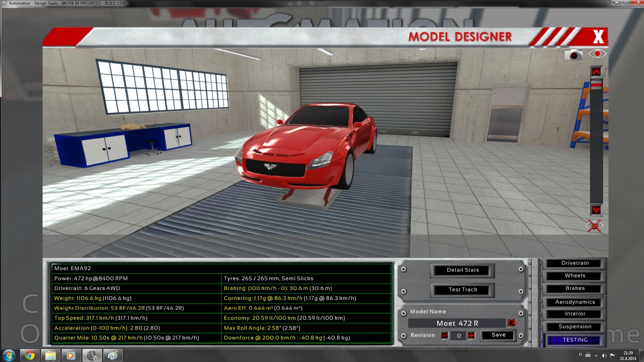Switch to the Aerodynamics tab

[575, 302]
